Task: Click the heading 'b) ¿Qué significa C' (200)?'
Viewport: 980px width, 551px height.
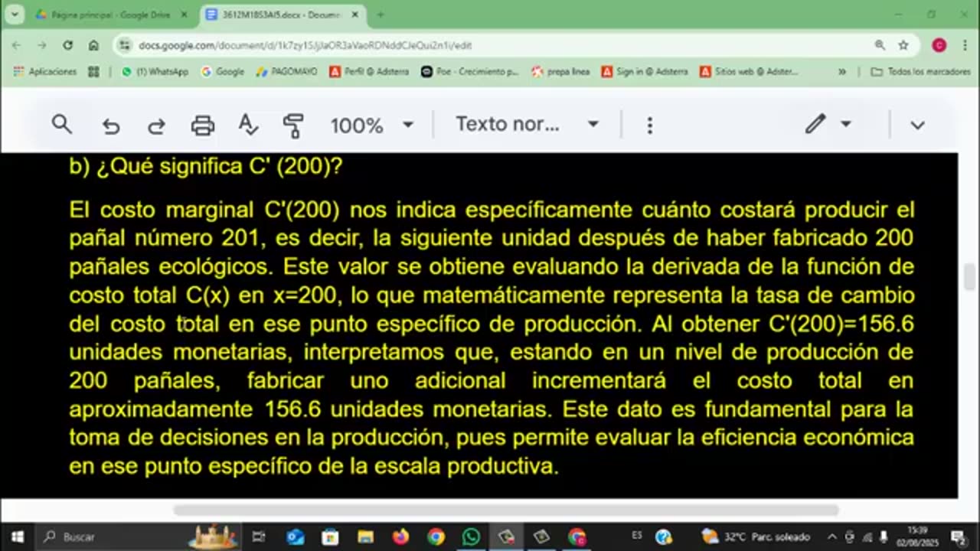Action: (206, 166)
